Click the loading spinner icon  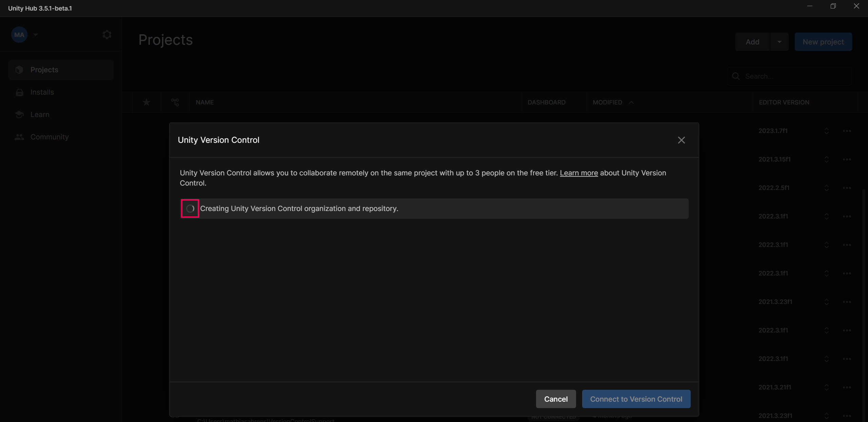[190, 208]
